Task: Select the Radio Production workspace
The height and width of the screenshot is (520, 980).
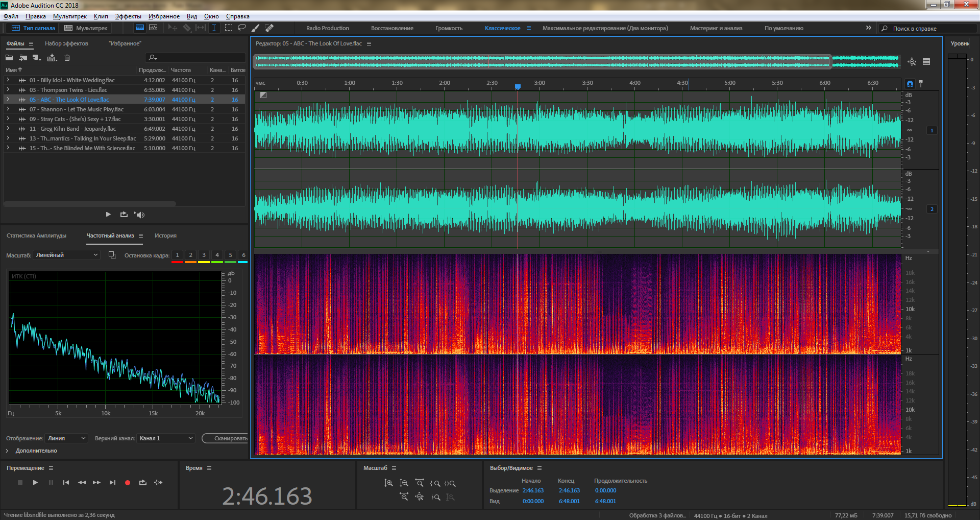Action: (x=328, y=28)
